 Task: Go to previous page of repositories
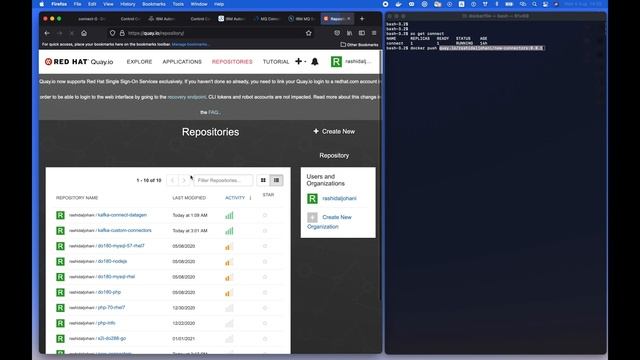pyautogui.click(x=172, y=180)
